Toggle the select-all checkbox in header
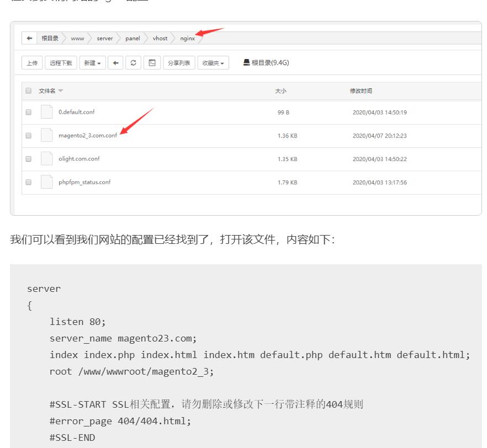Image resolution: width=487 pixels, height=448 pixels. click(x=29, y=91)
